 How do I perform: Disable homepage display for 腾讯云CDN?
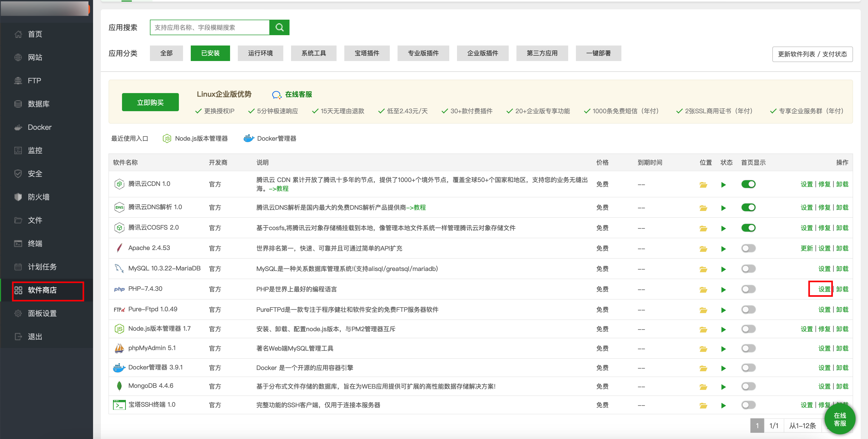pos(748,184)
